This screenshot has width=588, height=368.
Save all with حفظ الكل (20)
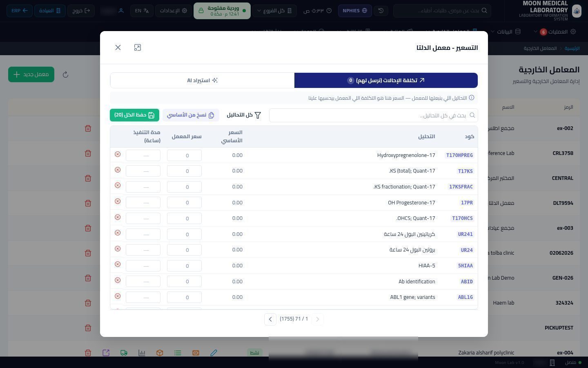point(134,115)
